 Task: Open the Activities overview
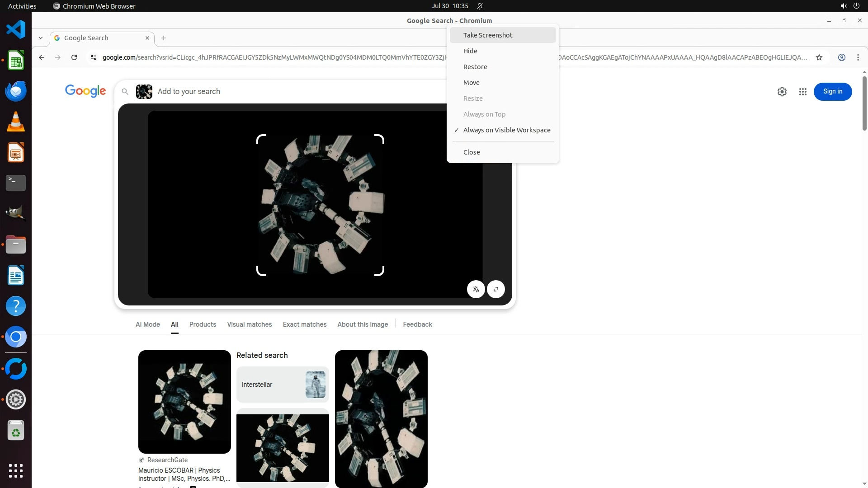click(x=22, y=6)
